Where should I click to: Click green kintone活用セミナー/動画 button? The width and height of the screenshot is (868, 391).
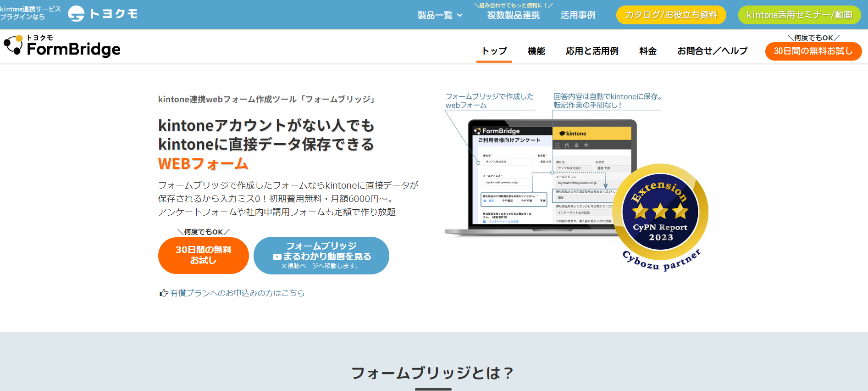pos(799,15)
